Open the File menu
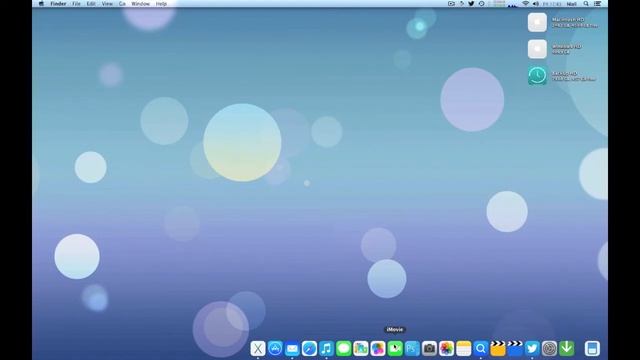The width and height of the screenshot is (640, 360). 76,4
